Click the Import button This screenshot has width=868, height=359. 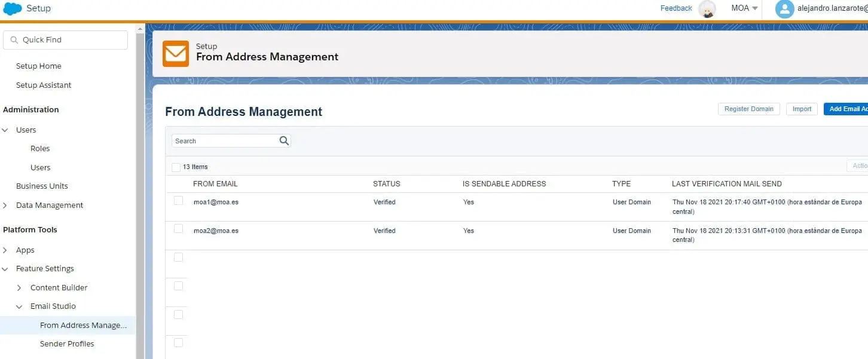(x=802, y=109)
